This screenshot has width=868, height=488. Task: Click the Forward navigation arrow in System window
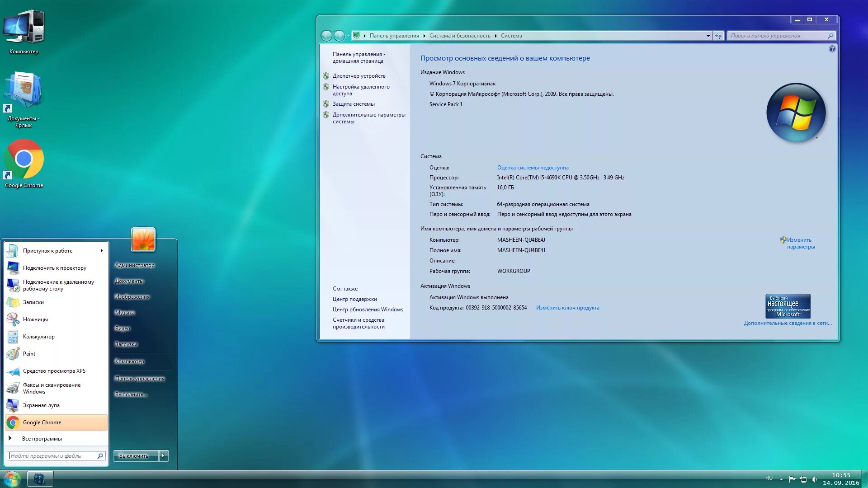click(339, 36)
